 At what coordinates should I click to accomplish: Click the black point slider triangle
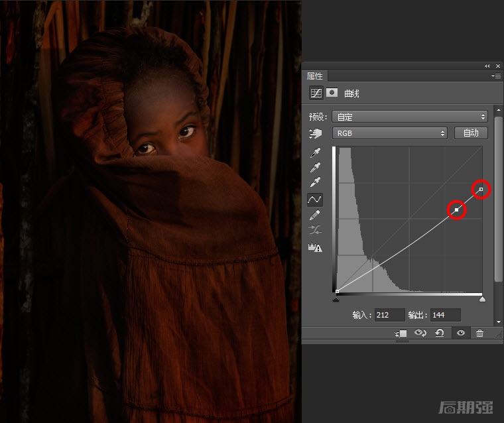336,299
